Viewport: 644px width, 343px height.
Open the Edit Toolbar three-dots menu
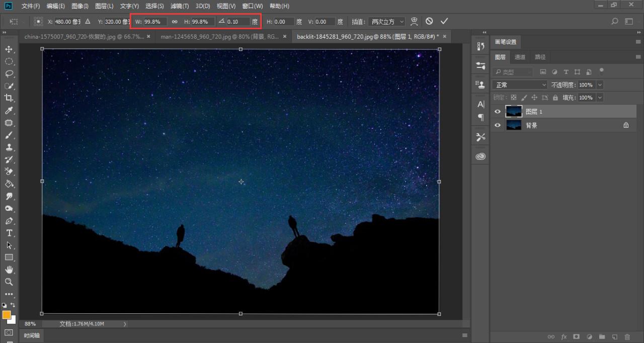click(9, 294)
